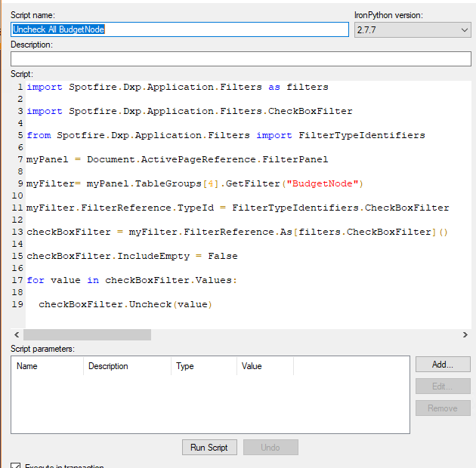Click the Name column header
Image resolution: width=476 pixels, height=468 pixels.
[x=48, y=366]
